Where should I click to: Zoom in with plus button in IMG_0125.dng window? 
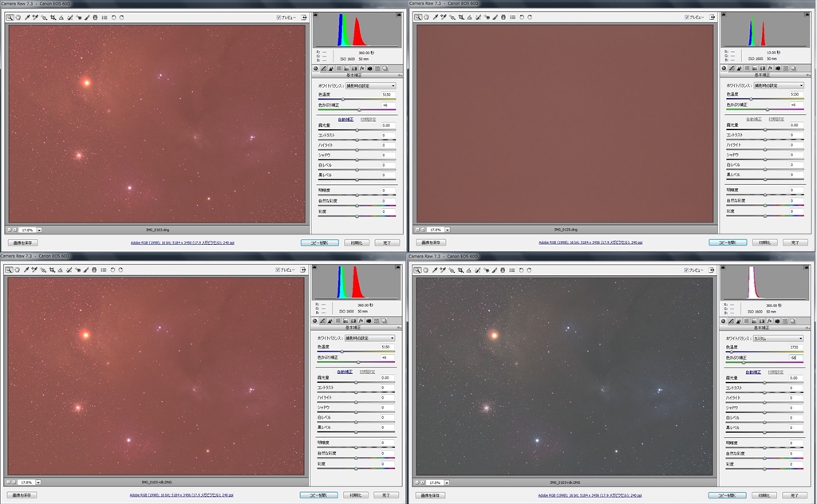pos(423,230)
